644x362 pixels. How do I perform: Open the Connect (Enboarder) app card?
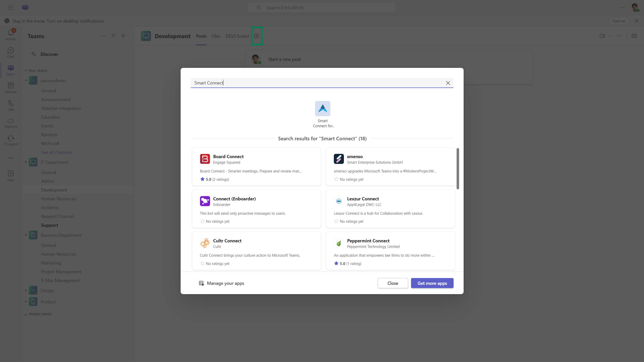(257, 209)
